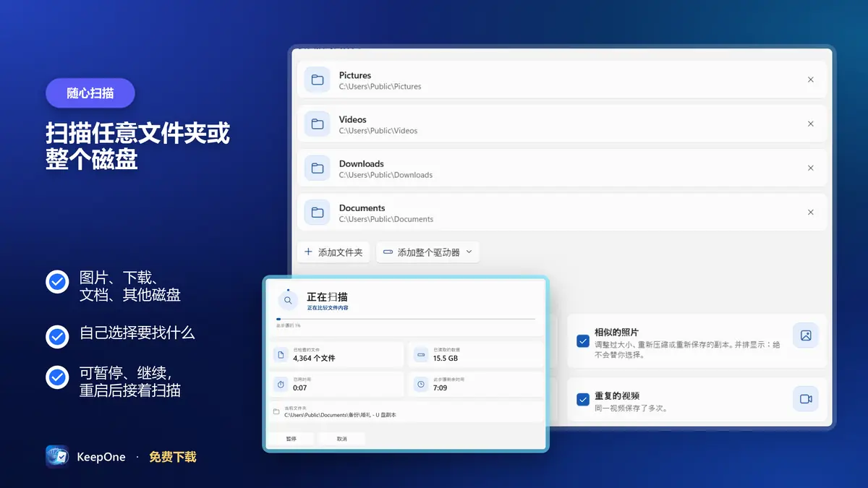Toggle the 相似的照片 checkbox
This screenshot has width=868, height=488.
pos(583,341)
